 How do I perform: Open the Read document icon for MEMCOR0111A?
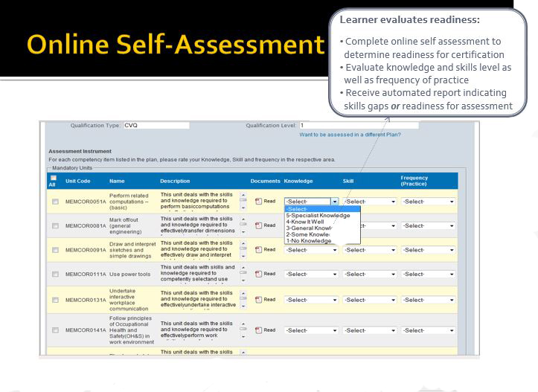coord(258,274)
